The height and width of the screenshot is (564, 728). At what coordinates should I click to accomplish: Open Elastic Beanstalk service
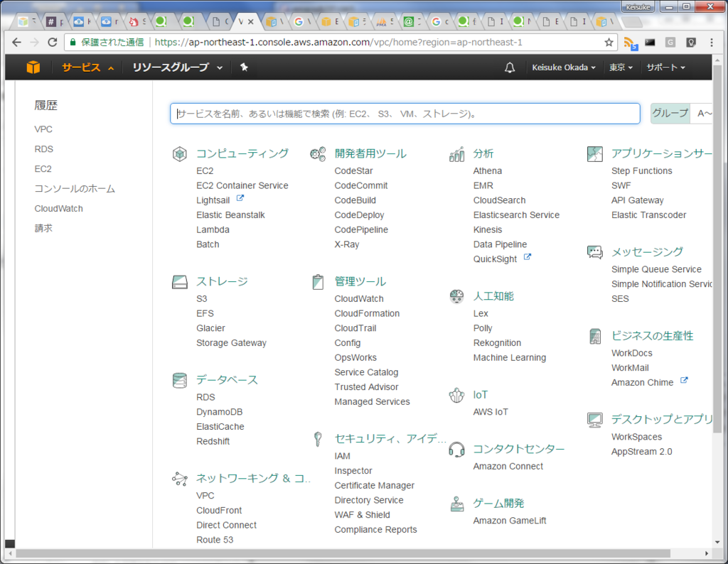(230, 215)
